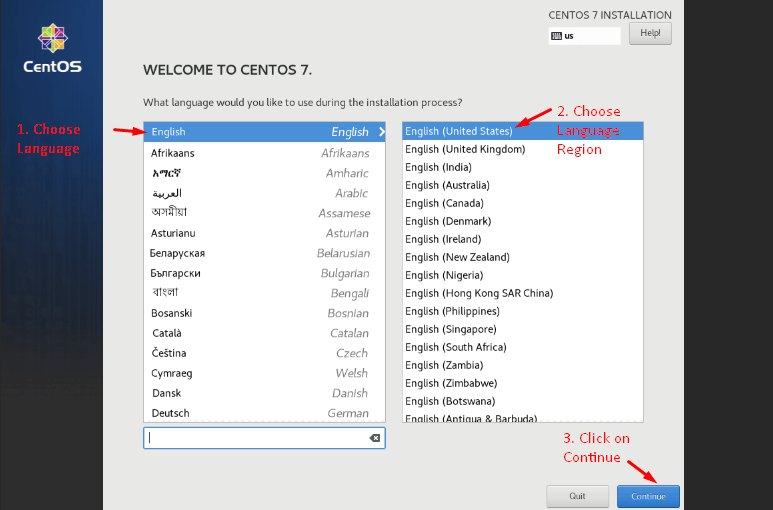The image size is (773, 510).
Task: Select the Belarusian language row
Action: click(x=264, y=253)
